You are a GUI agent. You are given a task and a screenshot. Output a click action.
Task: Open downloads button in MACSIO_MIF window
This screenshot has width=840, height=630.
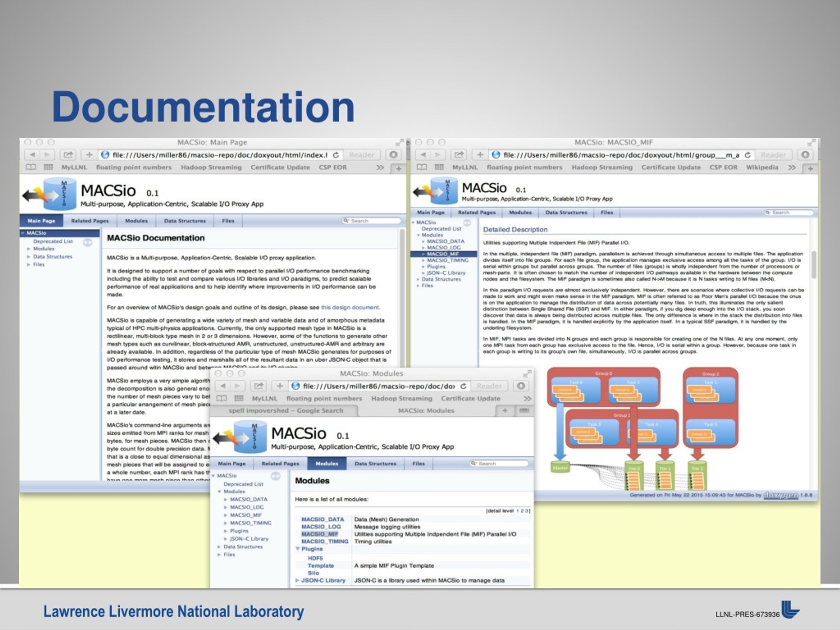click(805, 155)
